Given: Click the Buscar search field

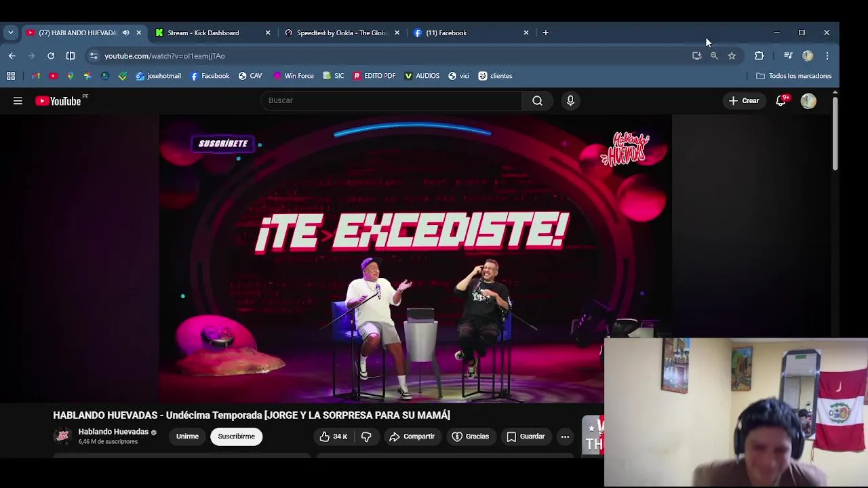Looking at the screenshot, I should point(391,100).
